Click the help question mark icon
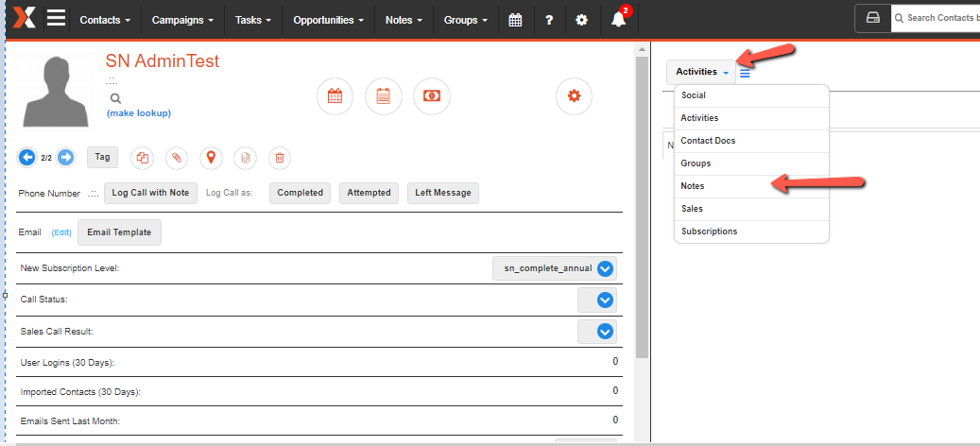Image resolution: width=980 pixels, height=446 pixels. 549,20
